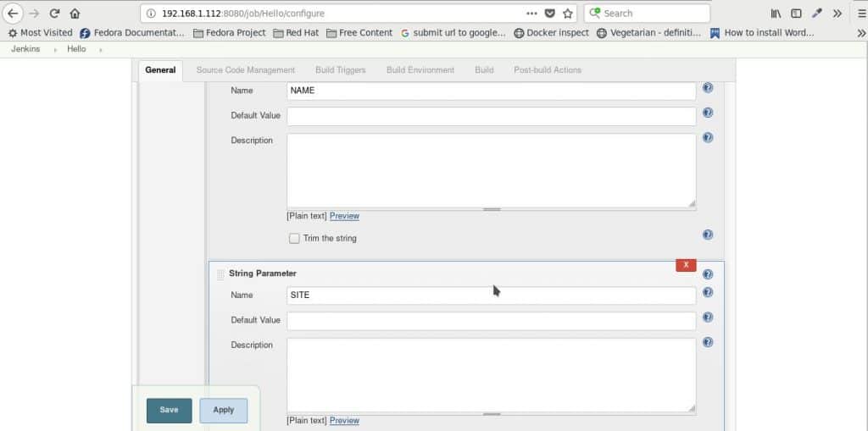Click Default Value field for SITE parameter
Viewport: 868px width, 431px height.
tap(491, 321)
